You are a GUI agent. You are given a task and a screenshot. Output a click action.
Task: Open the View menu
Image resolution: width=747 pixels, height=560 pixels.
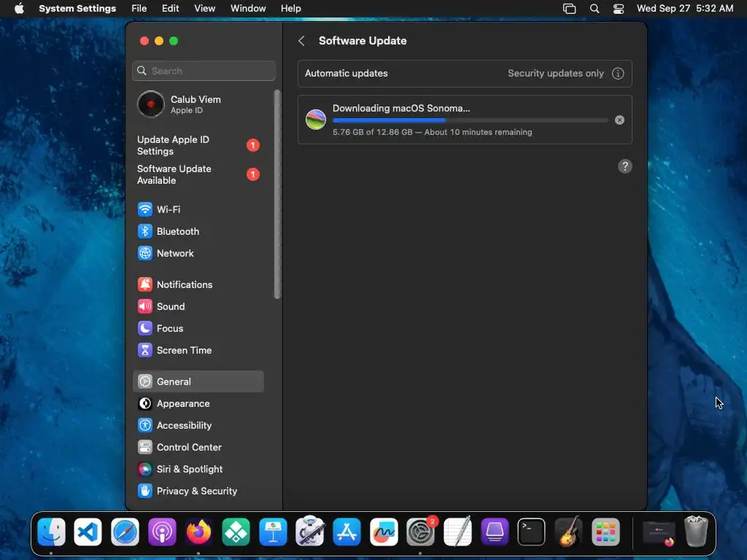[204, 9]
